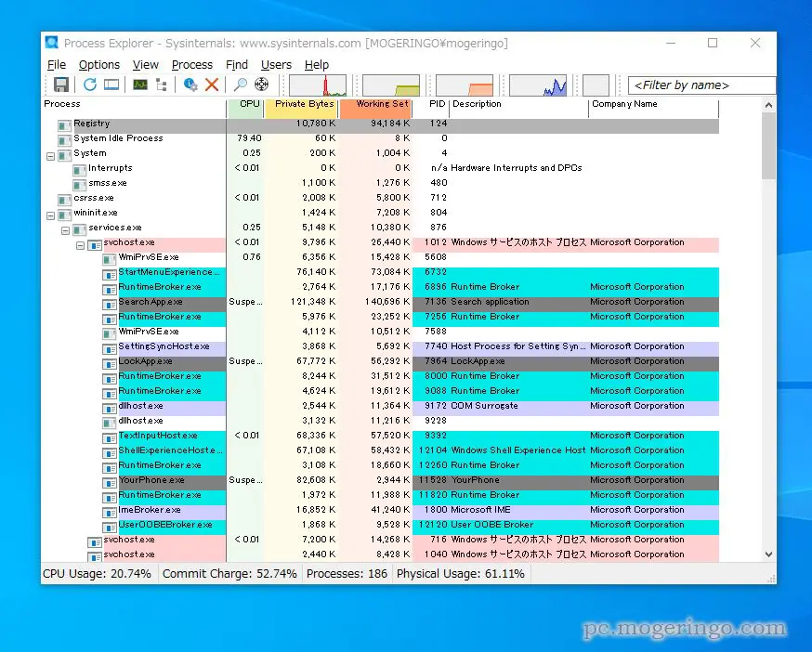Click the Save toolbar icon
This screenshot has height=652, width=812.
coord(61,85)
